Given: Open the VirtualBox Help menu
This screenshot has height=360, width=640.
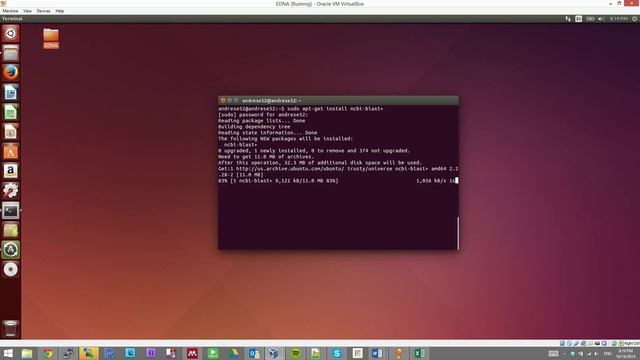Looking at the screenshot, I should pyautogui.click(x=60, y=11).
